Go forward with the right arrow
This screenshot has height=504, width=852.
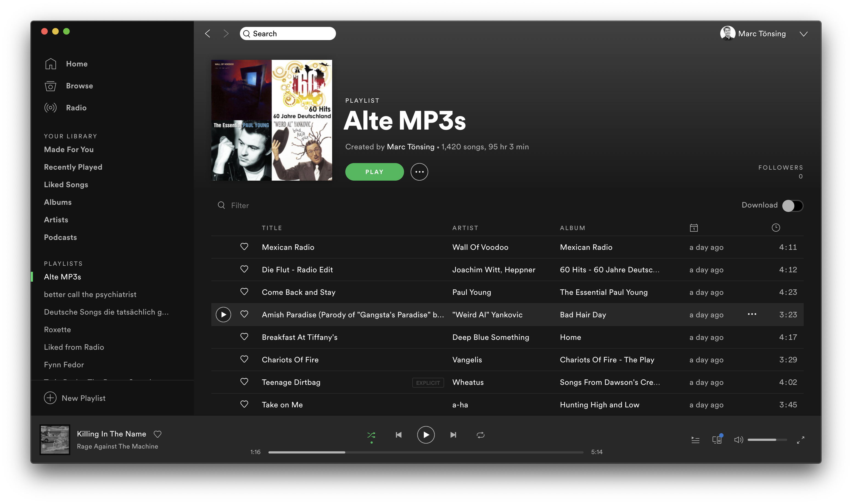(x=226, y=33)
